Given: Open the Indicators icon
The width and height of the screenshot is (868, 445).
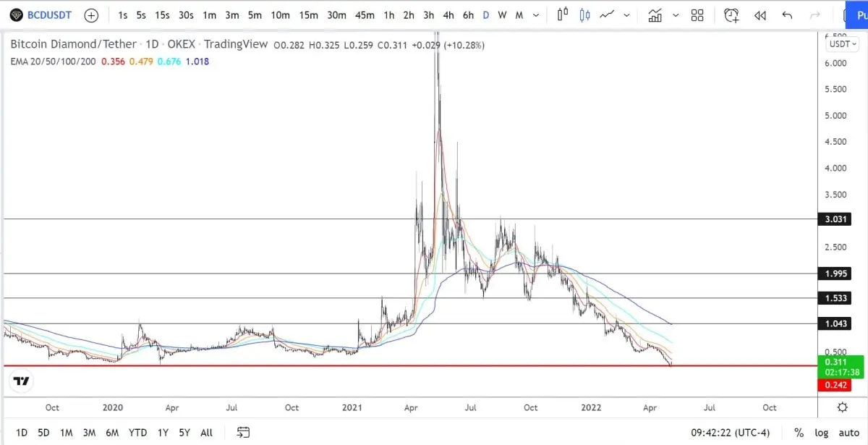Looking at the screenshot, I should [x=655, y=14].
